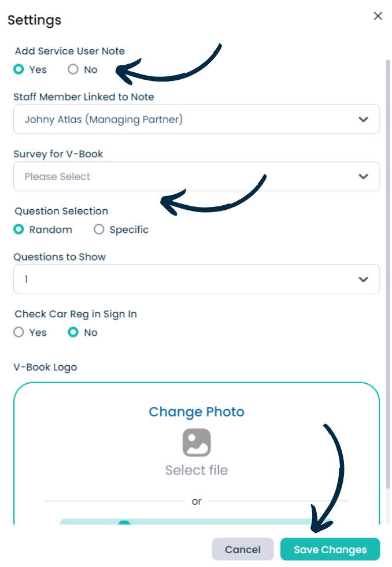The image size is (392, 567).
Task: Close the Settings dialog with the X icon
Action: [378, 16]
